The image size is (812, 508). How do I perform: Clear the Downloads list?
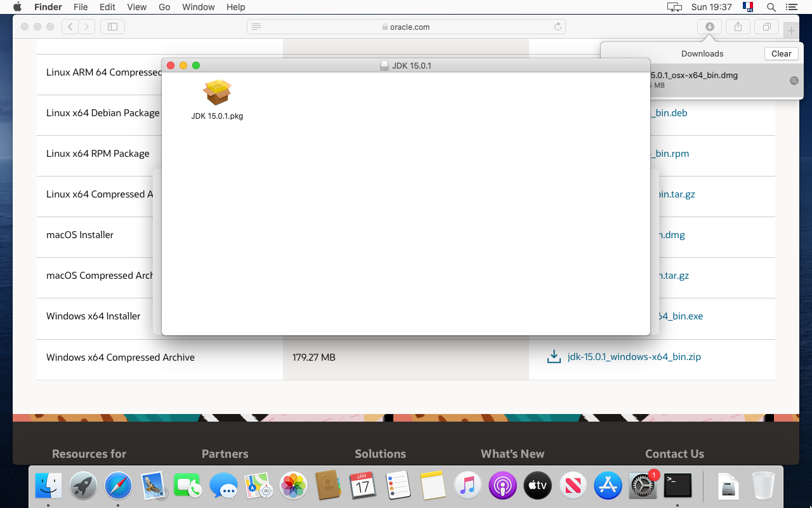[781, 54]
